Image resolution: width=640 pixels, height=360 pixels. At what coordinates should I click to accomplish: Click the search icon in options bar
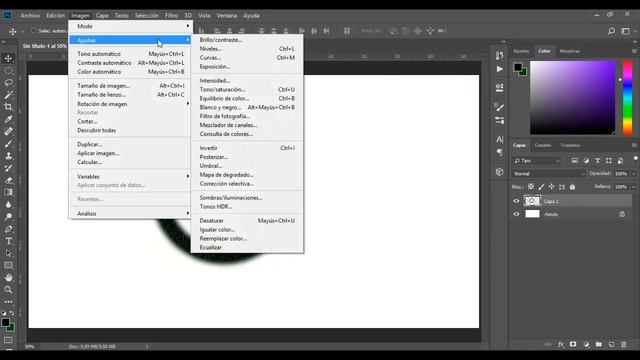click(611, 31)
